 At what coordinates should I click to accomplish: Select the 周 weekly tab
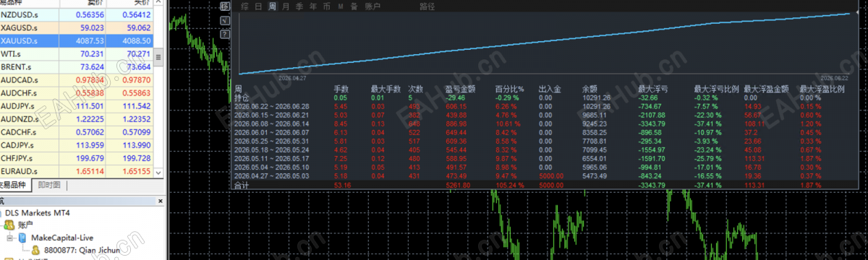(272, 6)
